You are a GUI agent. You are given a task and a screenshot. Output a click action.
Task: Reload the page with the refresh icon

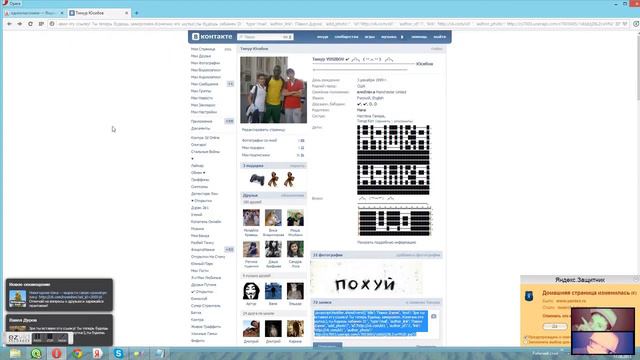coord(30,24)
